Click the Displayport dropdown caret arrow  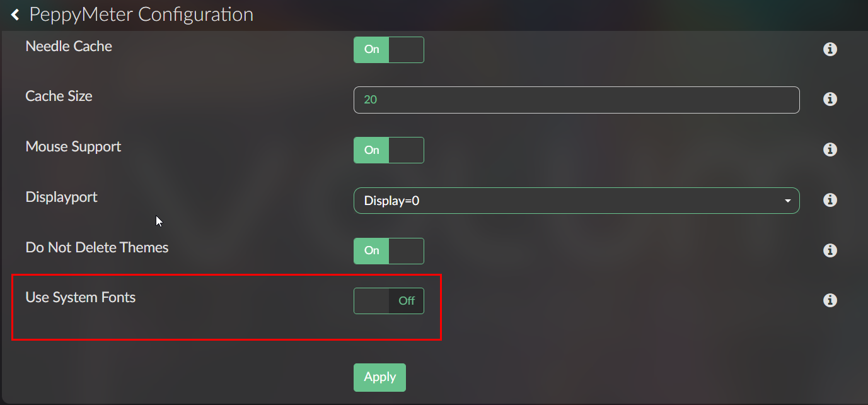[787, 201]
